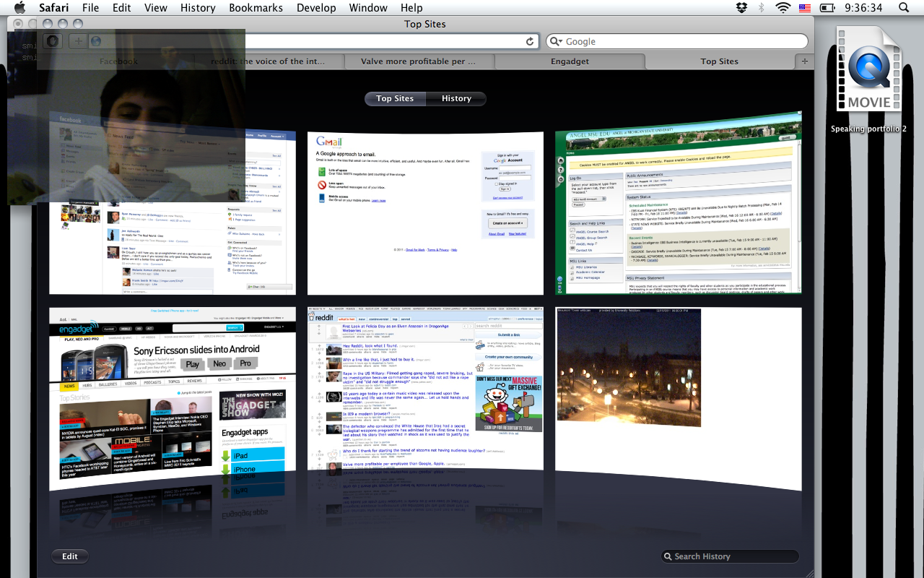Select the Top Sites view toggle

[395, 99]
